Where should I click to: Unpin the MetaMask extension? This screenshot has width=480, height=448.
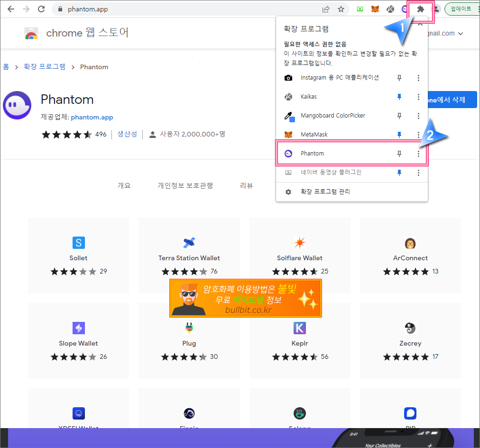tap(399, 135)
